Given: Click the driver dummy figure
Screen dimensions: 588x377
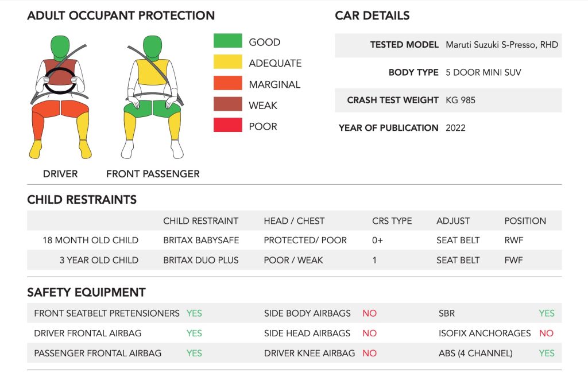Looking at the screenshot, I should (60, 97).
